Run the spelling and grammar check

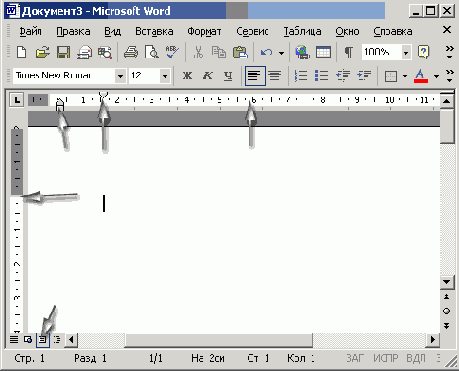coord(172,52)
